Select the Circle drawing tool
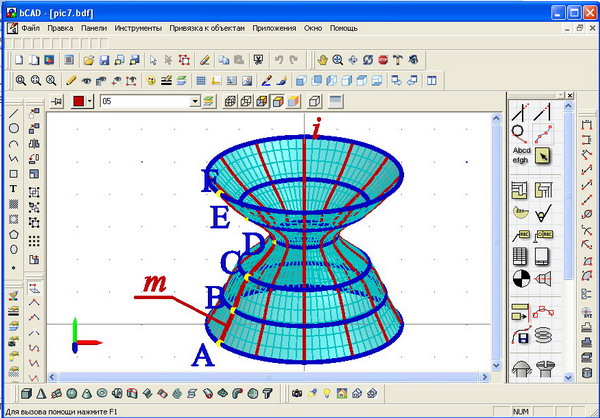Viewport: 600px width, 418px height. [x=13, y=128]
